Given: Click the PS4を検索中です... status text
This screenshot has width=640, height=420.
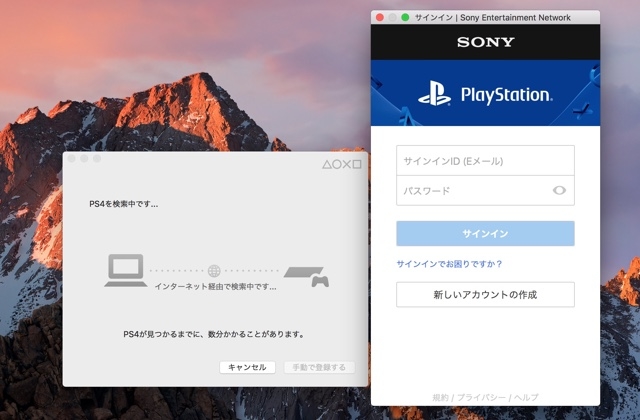Looking at the screenshot, I should pyautogui.click(x=124, y=204).
